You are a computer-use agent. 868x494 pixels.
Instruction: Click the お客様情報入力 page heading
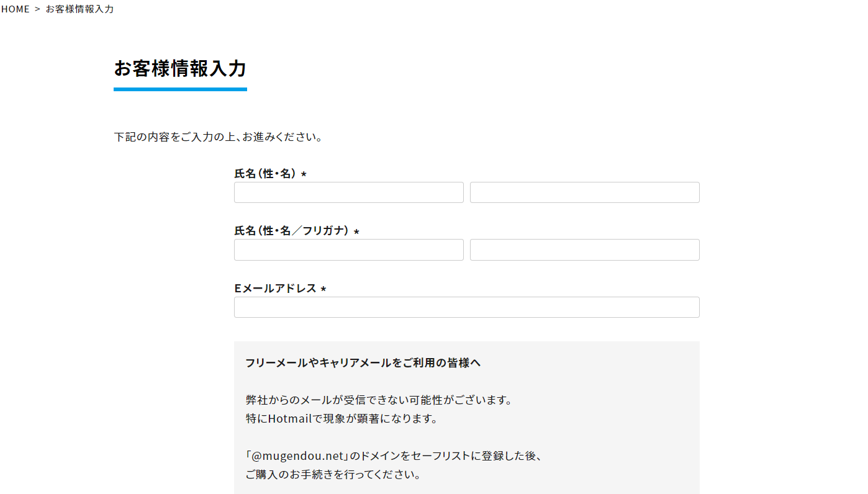click(x=180, y=68)
